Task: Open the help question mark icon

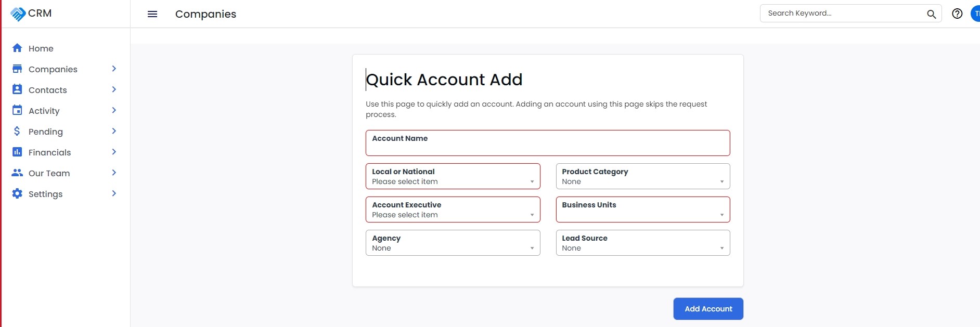Action: click(x=957, y=14)
